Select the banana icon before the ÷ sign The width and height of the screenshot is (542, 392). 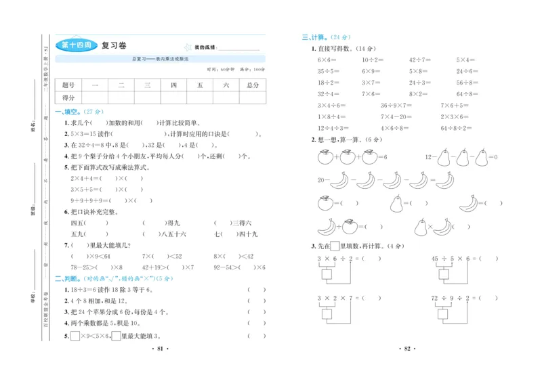point(326,226)
